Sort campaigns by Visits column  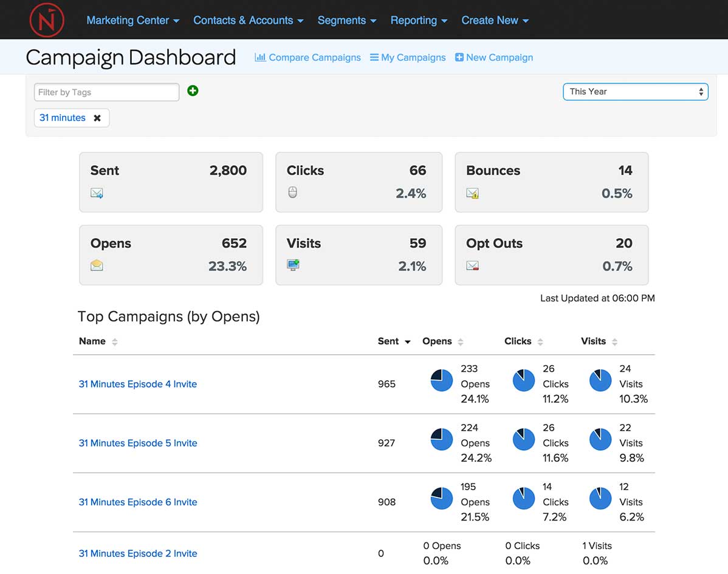click(599, 341)
